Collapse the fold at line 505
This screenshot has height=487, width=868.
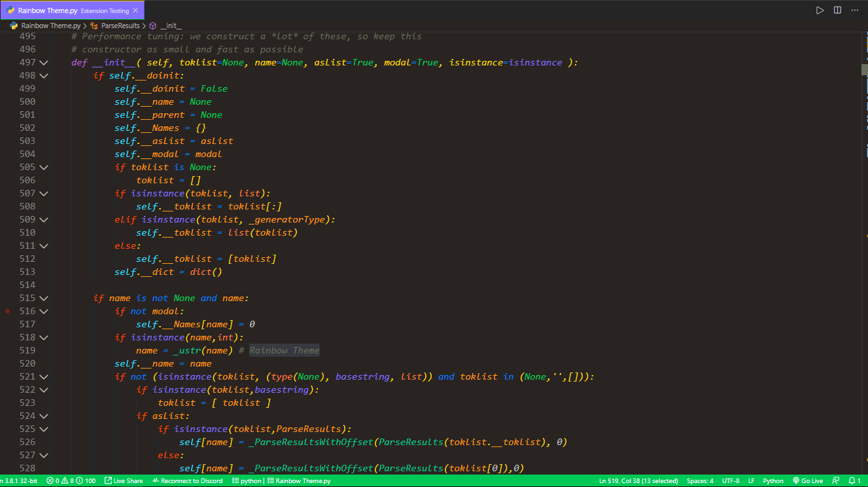[x=44, y=167]
